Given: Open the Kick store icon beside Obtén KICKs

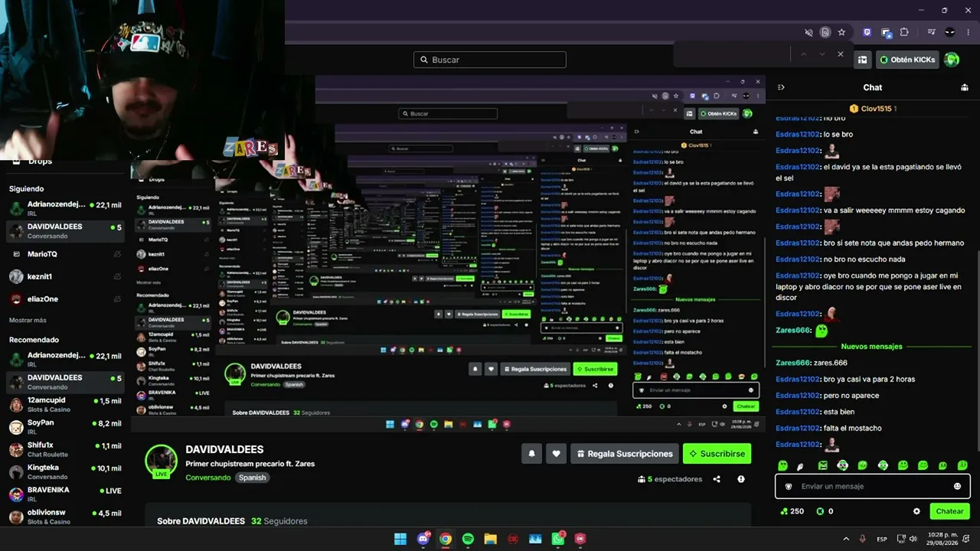Looking at the screenshot, I should click(x=862, y=60).
